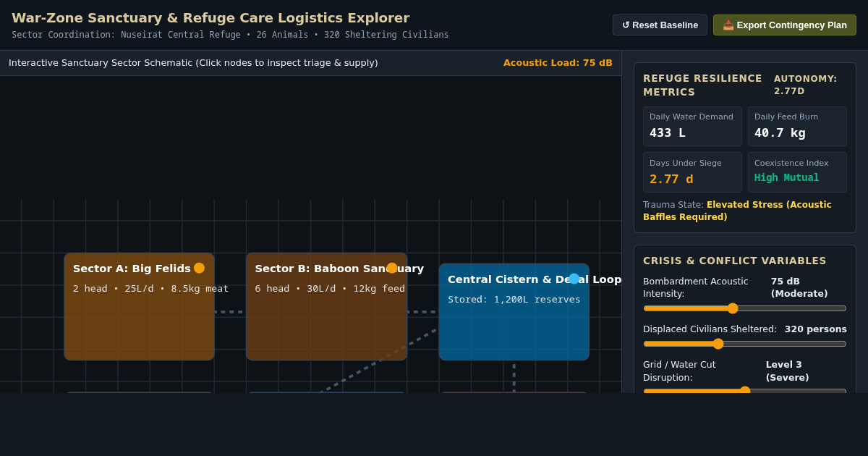This screenshot has width=868, height=456.
Task: Select the Central Cistern node
Action: coord(514,312)
